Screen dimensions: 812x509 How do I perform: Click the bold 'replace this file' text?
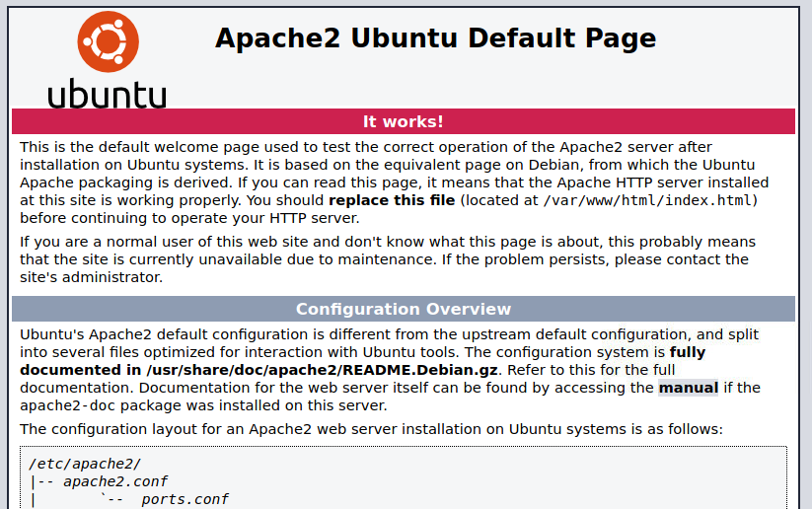(x=392, y=200)
